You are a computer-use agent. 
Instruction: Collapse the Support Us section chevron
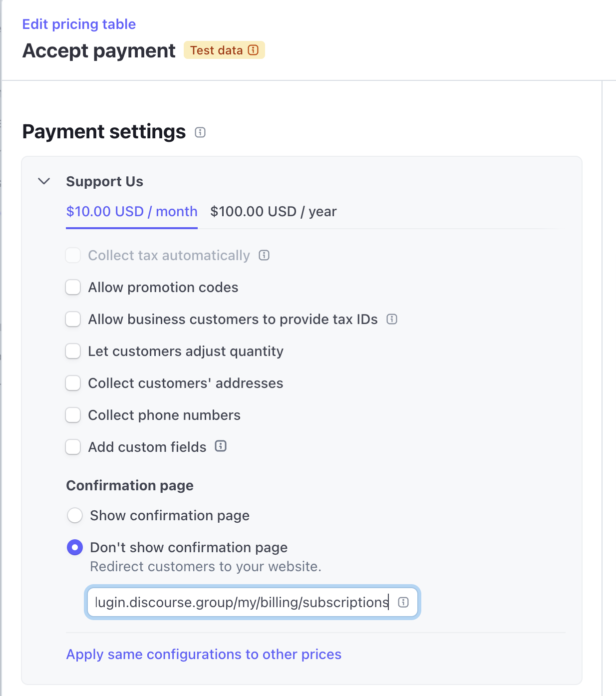point(44,181)
